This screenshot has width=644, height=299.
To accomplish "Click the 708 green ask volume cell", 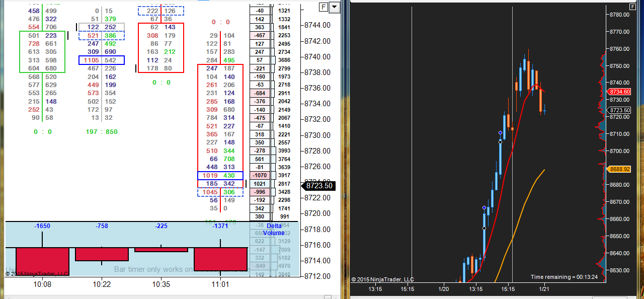I will [x=229, y=159].
